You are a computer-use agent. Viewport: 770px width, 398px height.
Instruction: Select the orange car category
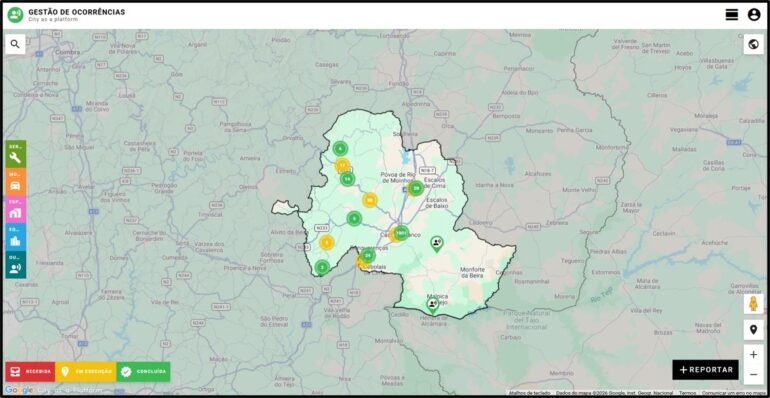[x=16, y=182]
